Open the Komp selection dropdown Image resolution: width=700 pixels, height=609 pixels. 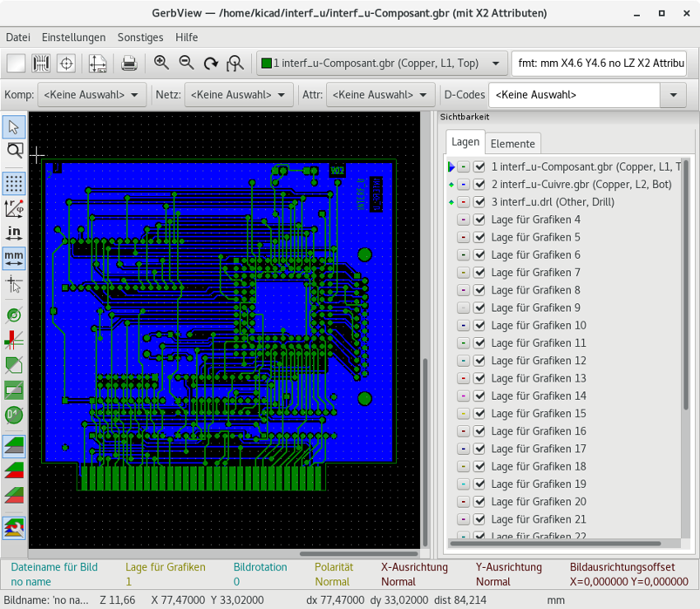point(93,95)
